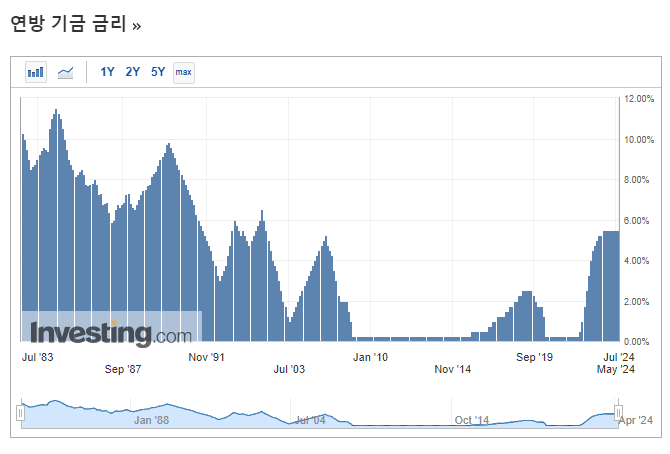
Task: Select the max time range
Action: (x=184, y=72)
